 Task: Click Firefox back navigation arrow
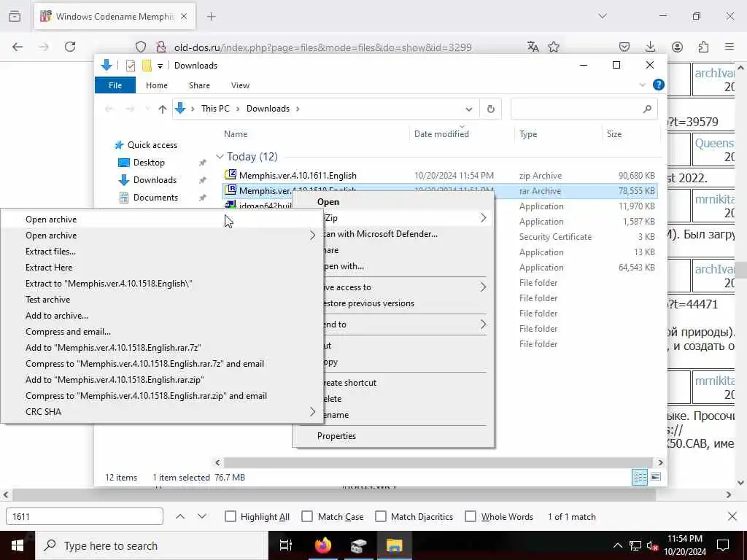pos(18,47)
